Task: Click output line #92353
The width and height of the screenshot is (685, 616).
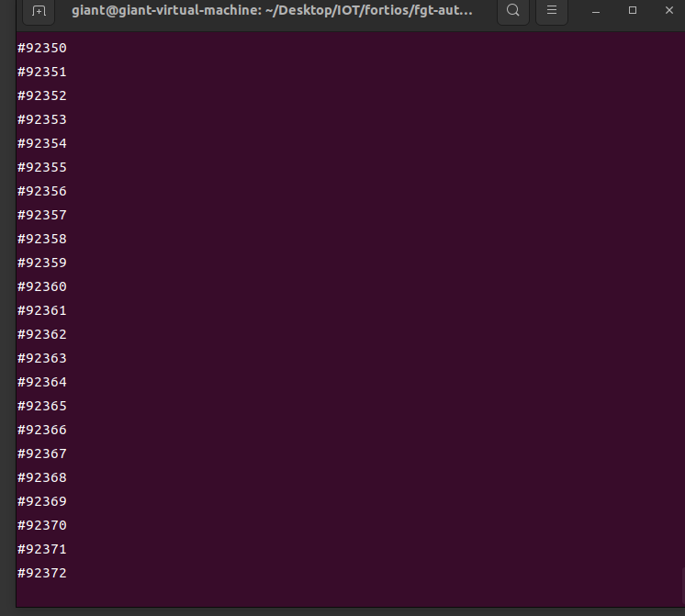Action: [42, 119]
